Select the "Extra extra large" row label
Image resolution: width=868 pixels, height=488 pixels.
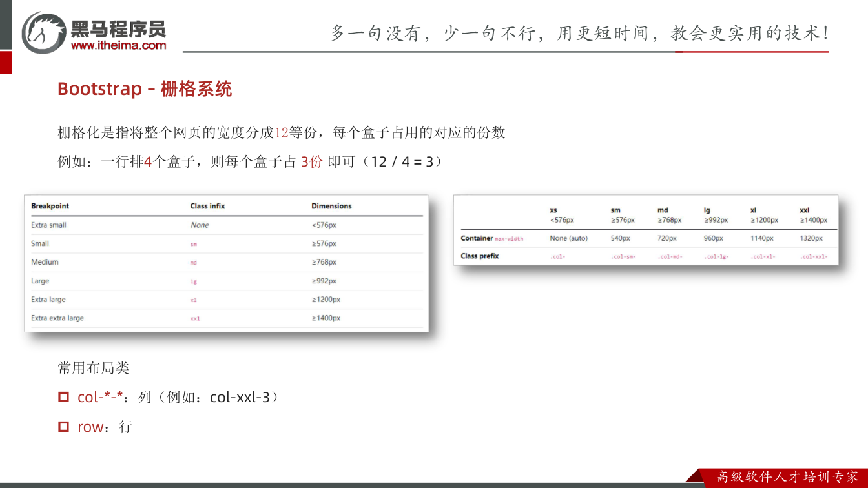tap(57, 318)
